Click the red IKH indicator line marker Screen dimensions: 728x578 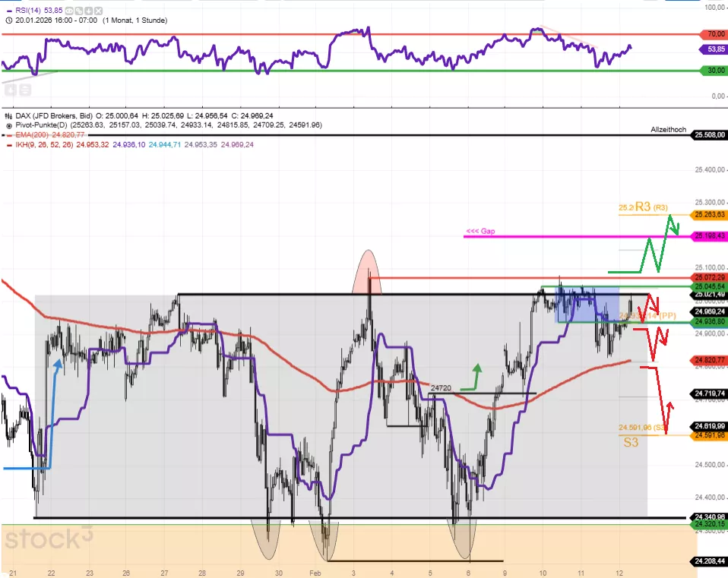pyautogui.click(x=8, y=144)
